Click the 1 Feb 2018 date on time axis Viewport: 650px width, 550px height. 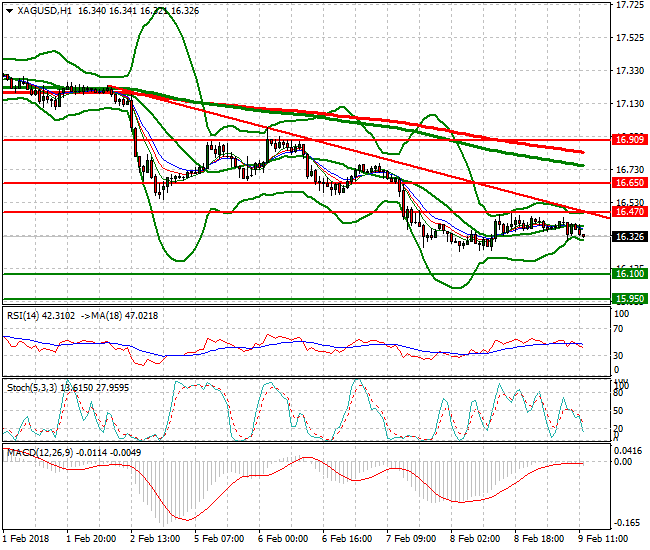[x=27, y=538]
